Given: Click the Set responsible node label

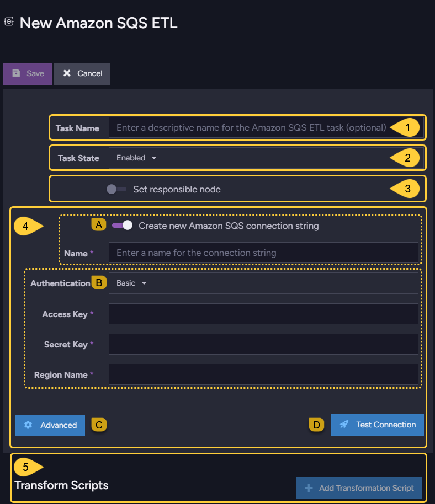Looking at the screenshot, I should click(x=177, y=189).
